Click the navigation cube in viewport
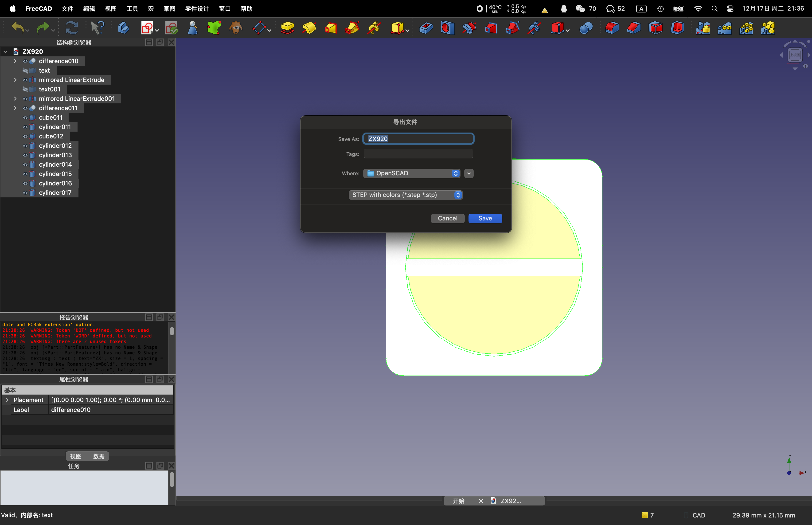The image size is (812, 525). pyautogui.click(x=795, y=55)
